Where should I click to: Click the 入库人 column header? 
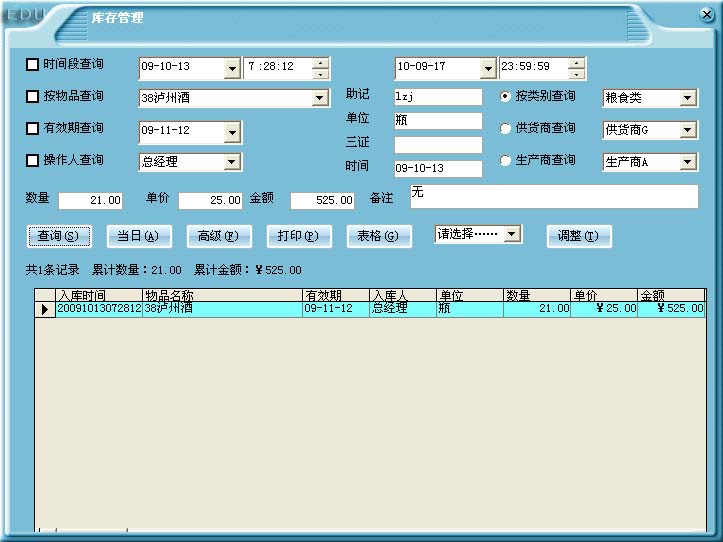(x=403, y=295)
